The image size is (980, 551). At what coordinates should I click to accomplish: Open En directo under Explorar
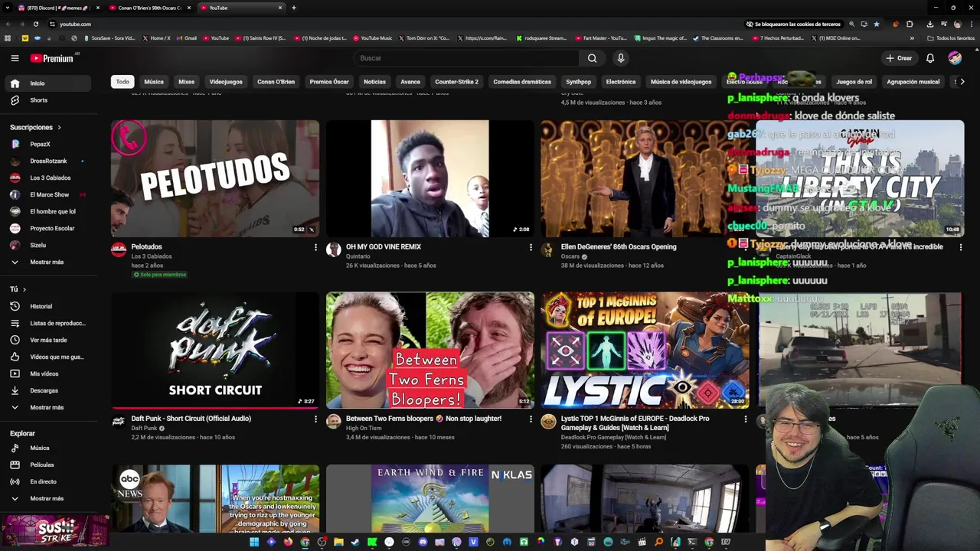[x=47, y=481]
